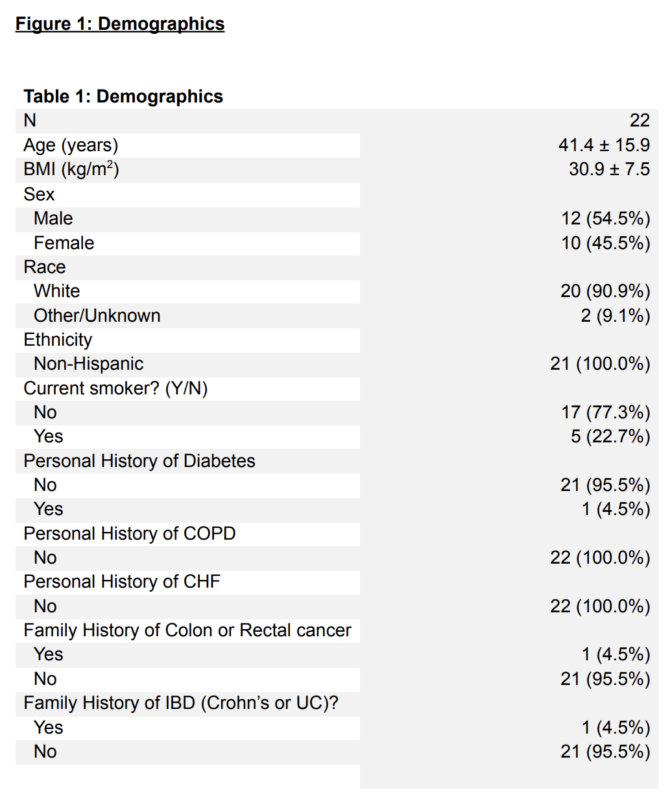Click the Female count 10 (45.5%)
This screenshot has width=672, height=803.
605,243
